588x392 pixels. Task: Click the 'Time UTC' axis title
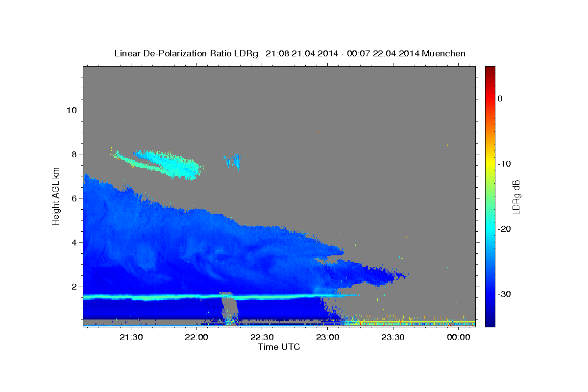click(279, 347)
